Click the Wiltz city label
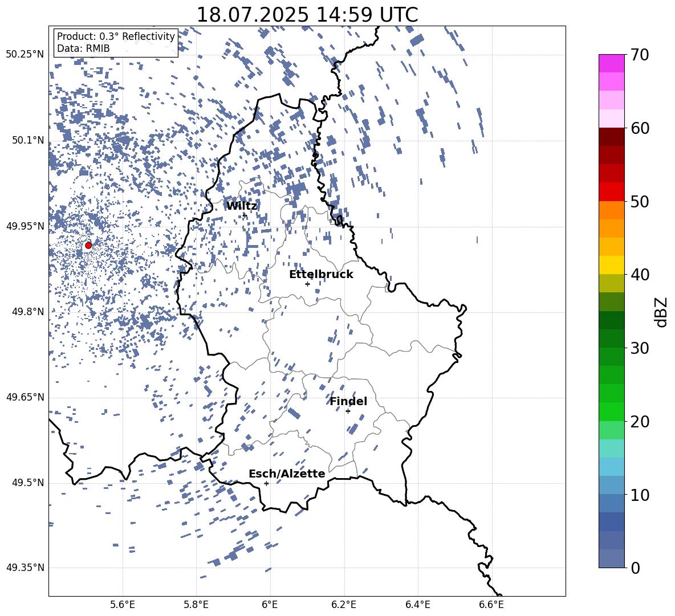The height and width of the screenshot is (616, 675). pos(242,206)
